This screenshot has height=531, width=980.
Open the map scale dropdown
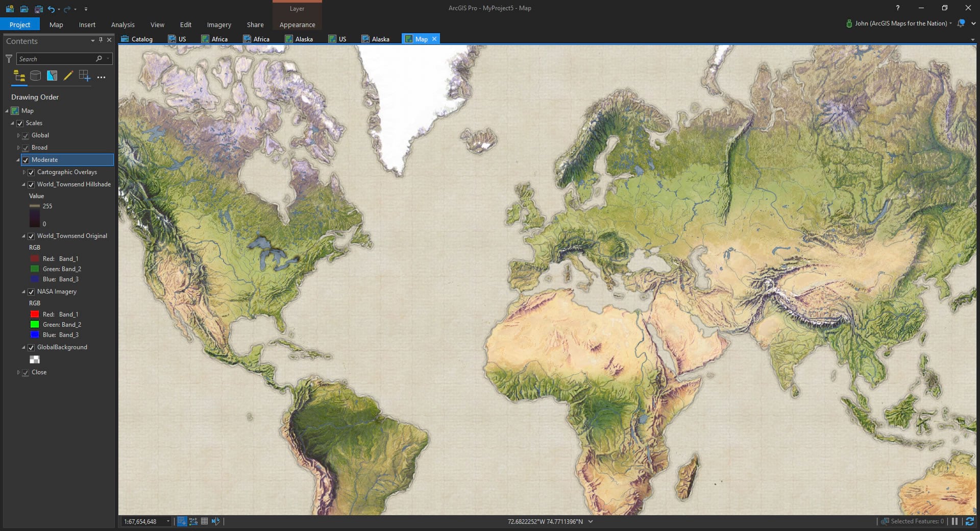(x=168, y=521)
